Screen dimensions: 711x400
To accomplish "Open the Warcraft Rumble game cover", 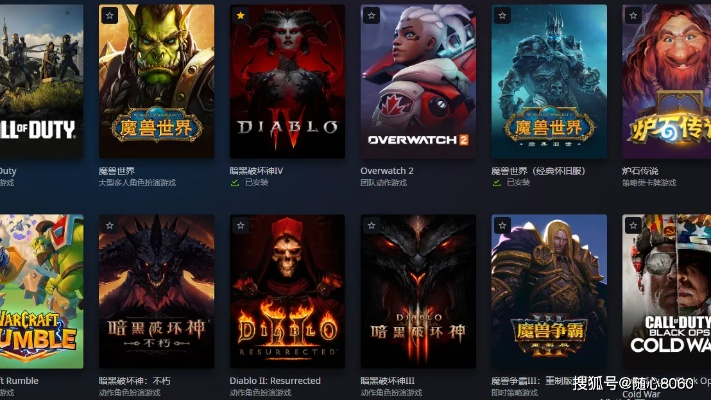I will point(41,291).
